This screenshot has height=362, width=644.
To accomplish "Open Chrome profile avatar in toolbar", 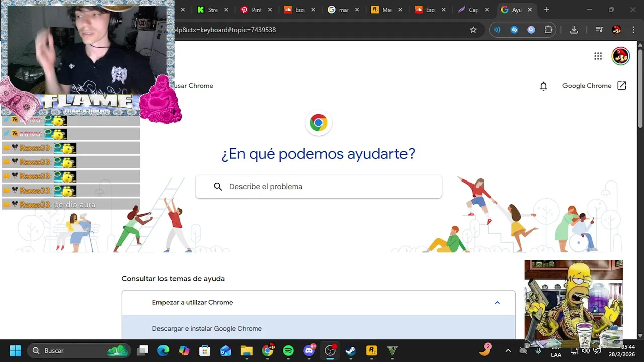I will 616,30.
